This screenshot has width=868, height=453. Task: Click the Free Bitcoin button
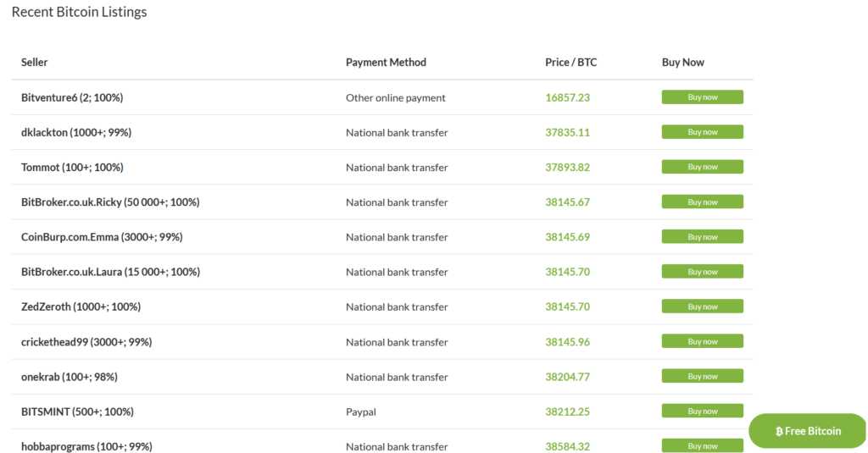coord(808,431)
